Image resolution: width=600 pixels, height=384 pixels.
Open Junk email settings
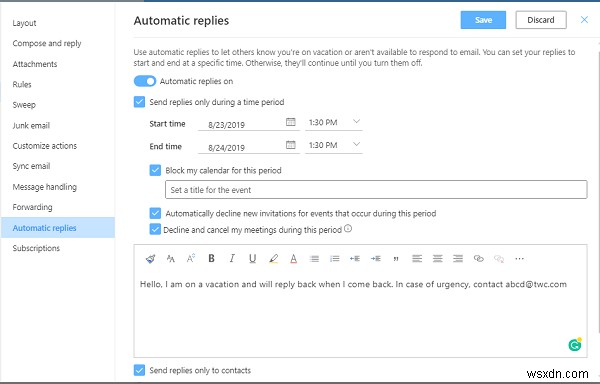point(31,125)
